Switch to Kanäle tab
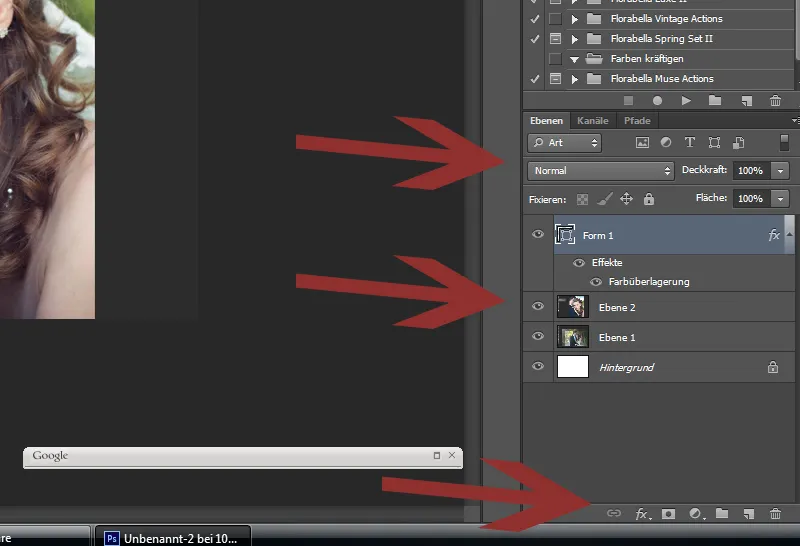 [x=592, y=121]
